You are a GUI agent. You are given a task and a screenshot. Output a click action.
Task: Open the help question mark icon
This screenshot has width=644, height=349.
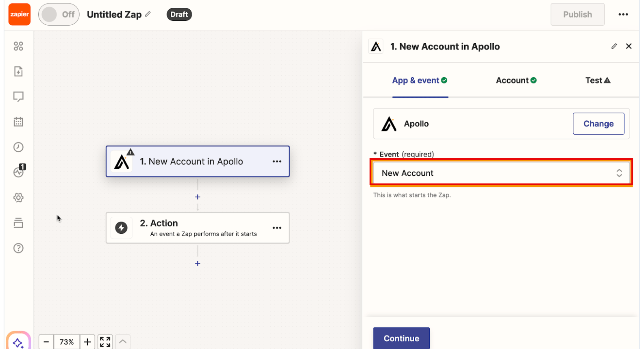[18, 248]
